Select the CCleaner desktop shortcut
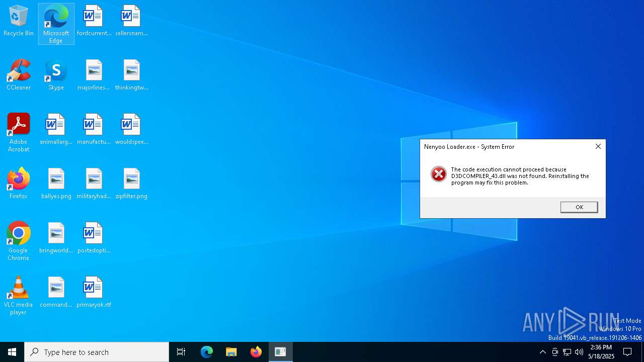This screenshot has width=644, height=362. tap(19, 75)
